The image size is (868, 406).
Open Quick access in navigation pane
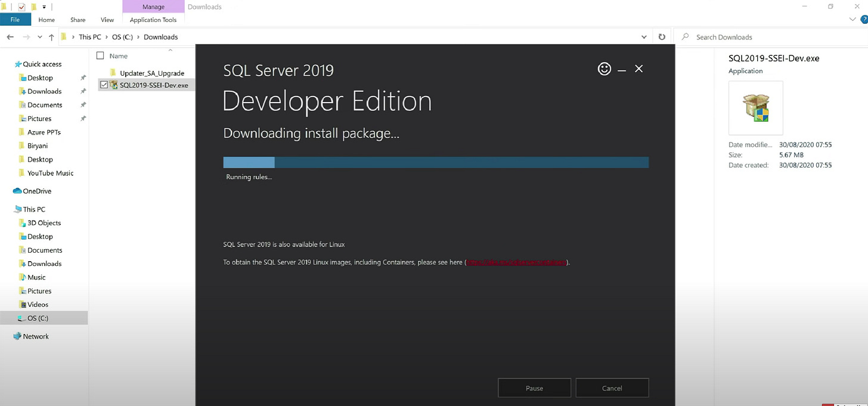click(38, 64)
